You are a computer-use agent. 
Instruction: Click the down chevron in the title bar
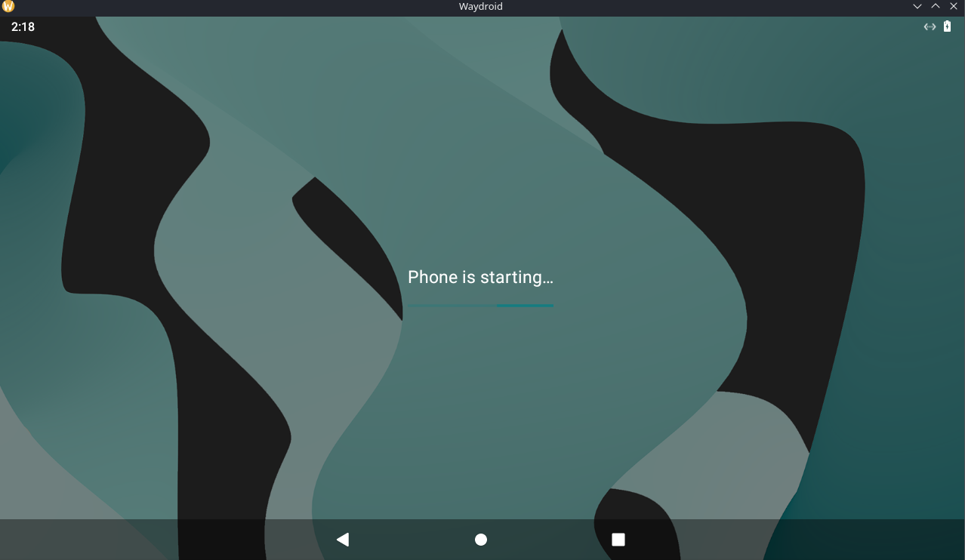coord(917,6)
